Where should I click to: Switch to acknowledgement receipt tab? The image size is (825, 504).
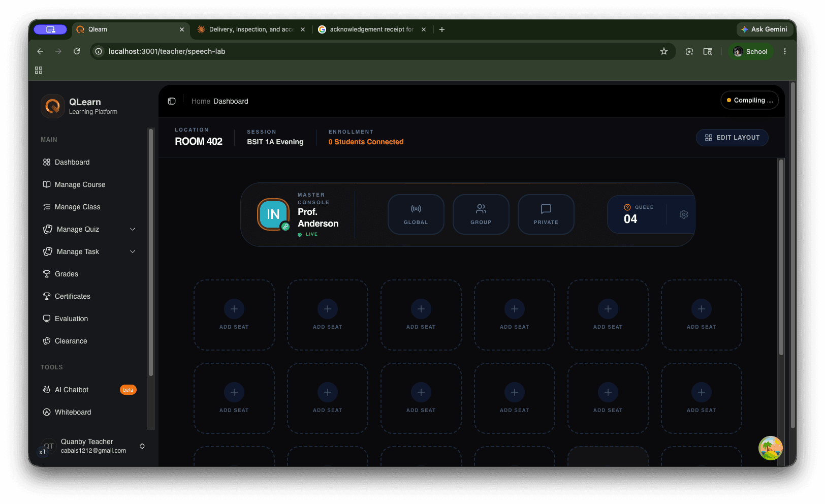[x=372, y=29]
